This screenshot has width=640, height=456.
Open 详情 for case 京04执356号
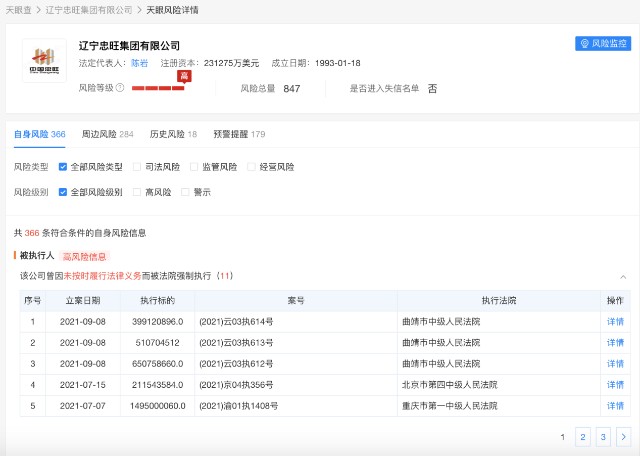tap(616, 385)
